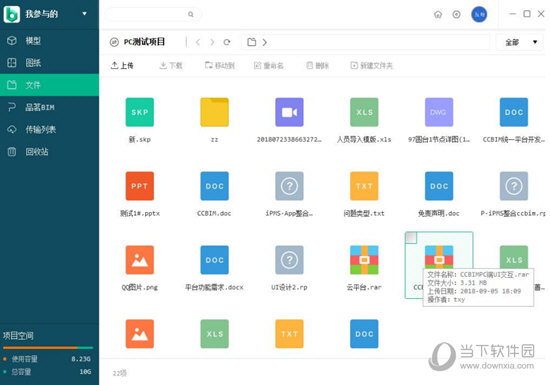Image resolution: width=550 pixels, height=385 pixels.
Task: Open the 传输列表 transfer list
Action: [x=49, y=129]
